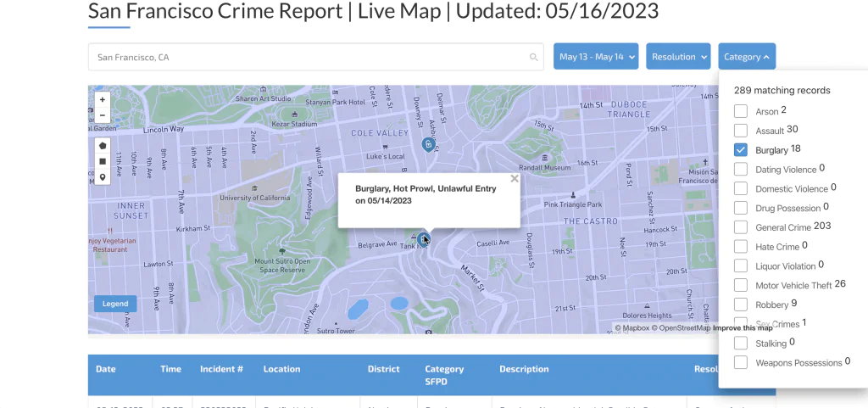Check the Hate Crime category
This screenshot has width=868, height=408.
741,246
